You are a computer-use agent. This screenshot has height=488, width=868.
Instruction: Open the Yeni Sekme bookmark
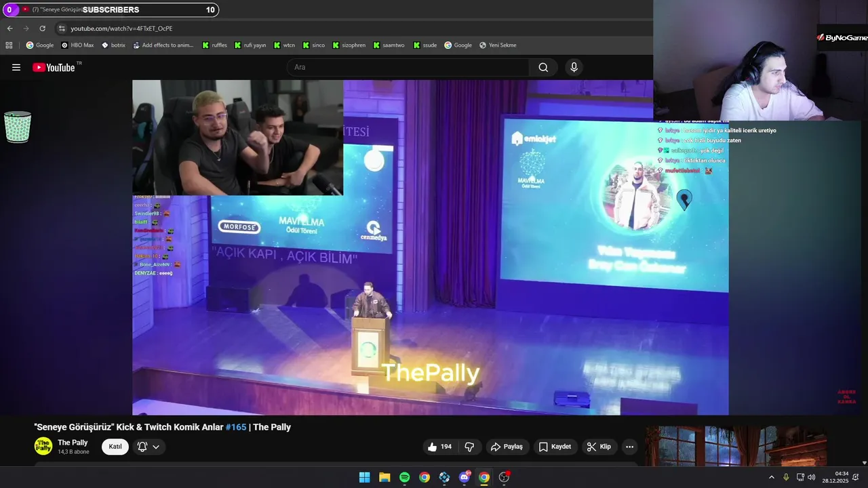pyautogui.click(x=498, y=45)
